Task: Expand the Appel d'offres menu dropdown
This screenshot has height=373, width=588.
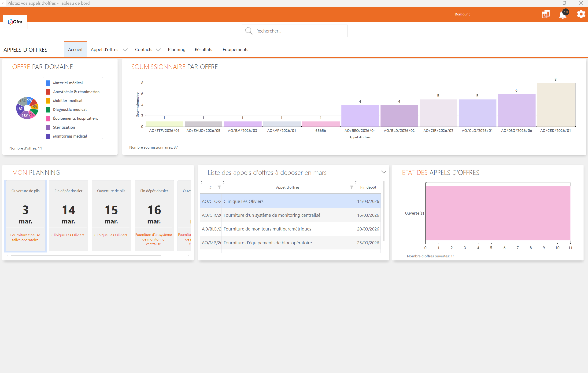Action: [125, 50]
